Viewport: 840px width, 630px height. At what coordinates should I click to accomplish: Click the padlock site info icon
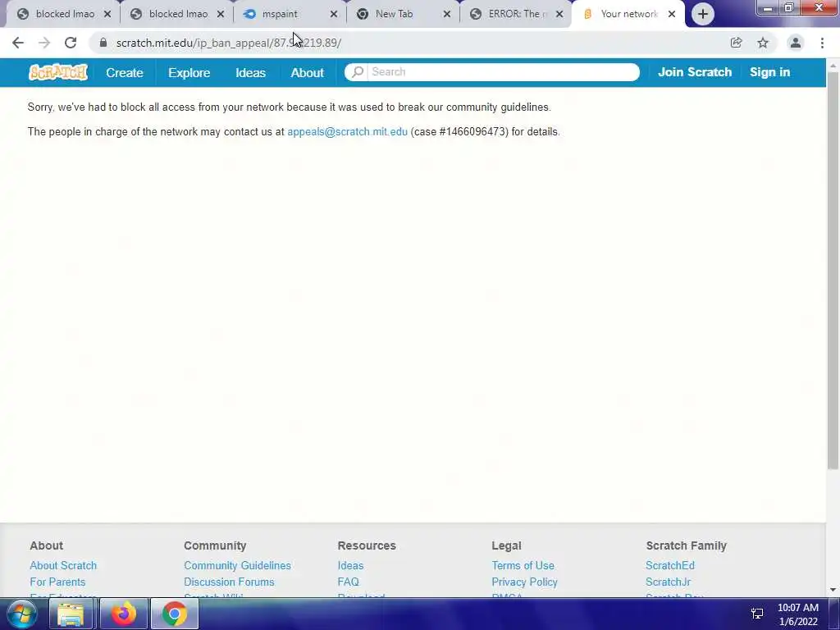click(103, 43)
